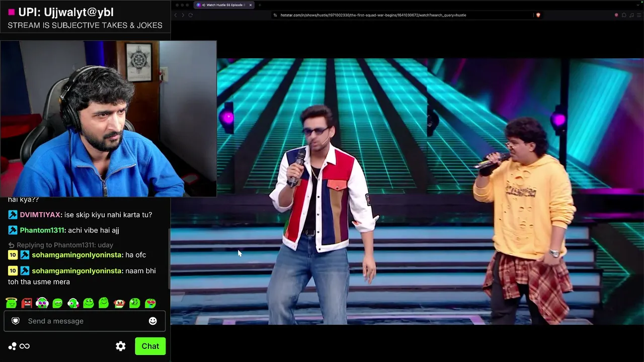Open site settings icon beside hotstar URL

(275, 15)
